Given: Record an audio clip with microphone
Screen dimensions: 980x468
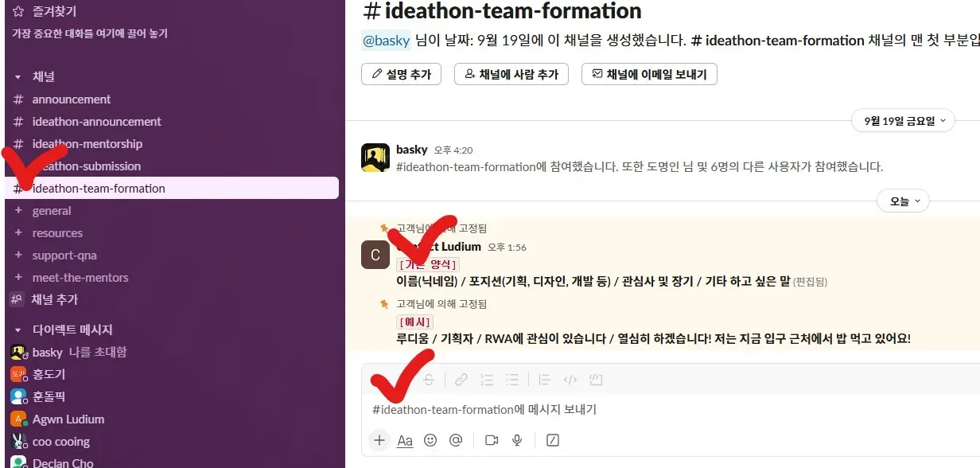Looking at the screenshot, I should tap(517, 440).
